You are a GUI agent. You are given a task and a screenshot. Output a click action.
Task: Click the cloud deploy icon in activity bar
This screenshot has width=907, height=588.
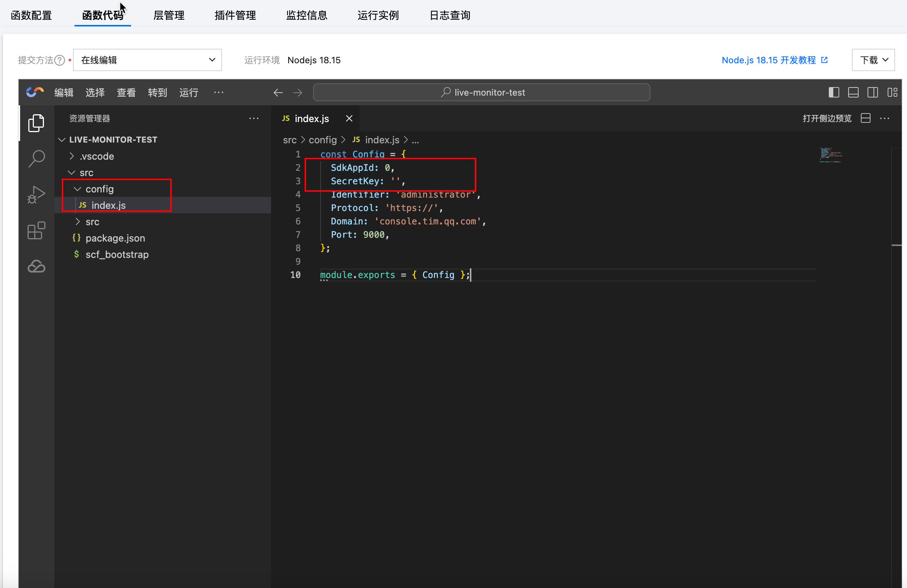[36, 266]
